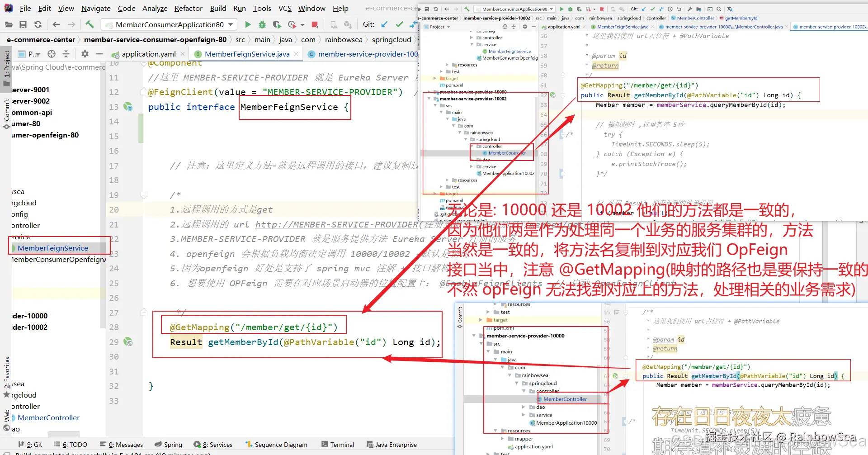This screenshot has height=455, width=868.
Task: Click the Git update project blue arrow
Action: click(x=384, y=24)
